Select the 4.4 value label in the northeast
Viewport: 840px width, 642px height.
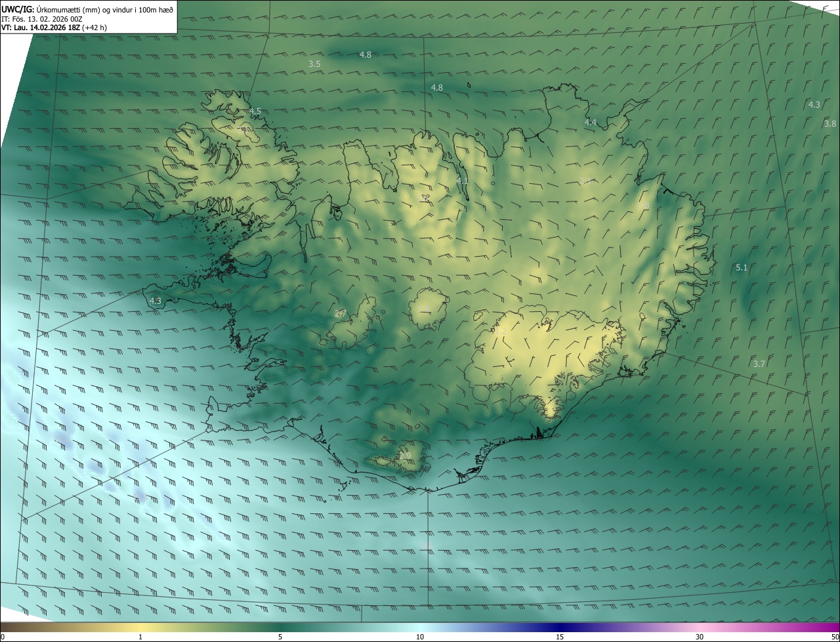[x=591, y=122]
